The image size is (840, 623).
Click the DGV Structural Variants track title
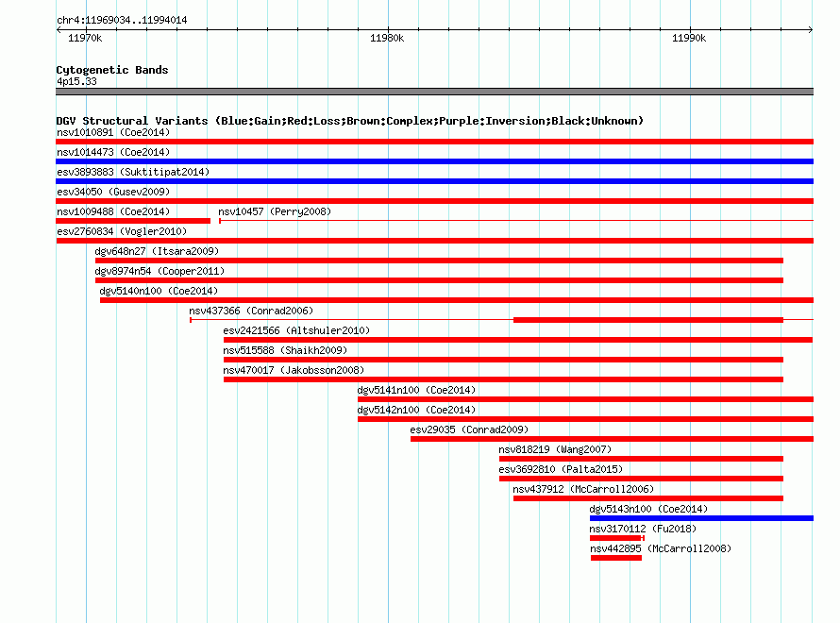(350, 121)
